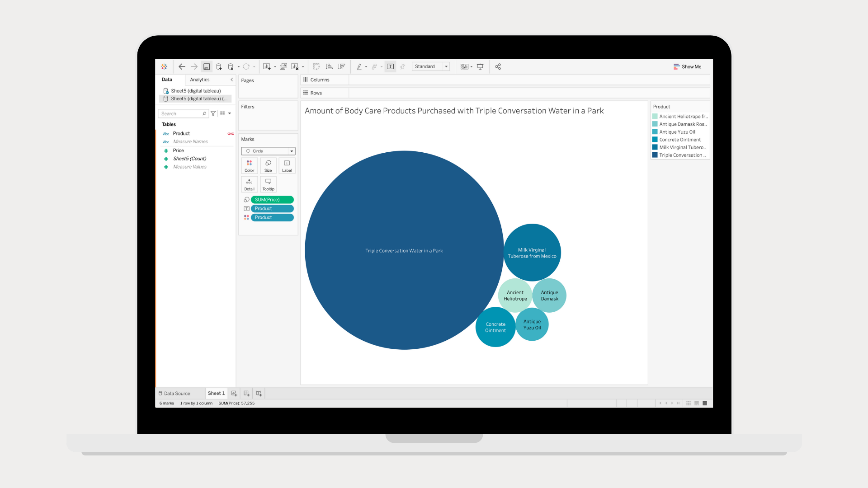Click the Fix Axes pin icon
The width and height of the screenshot is (868, 488).
pos(402,66)
